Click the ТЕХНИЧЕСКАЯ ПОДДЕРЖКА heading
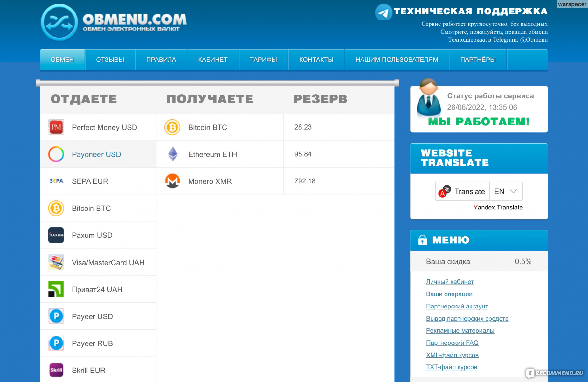This screenshot has width=588, height=382. coord(471,11)
